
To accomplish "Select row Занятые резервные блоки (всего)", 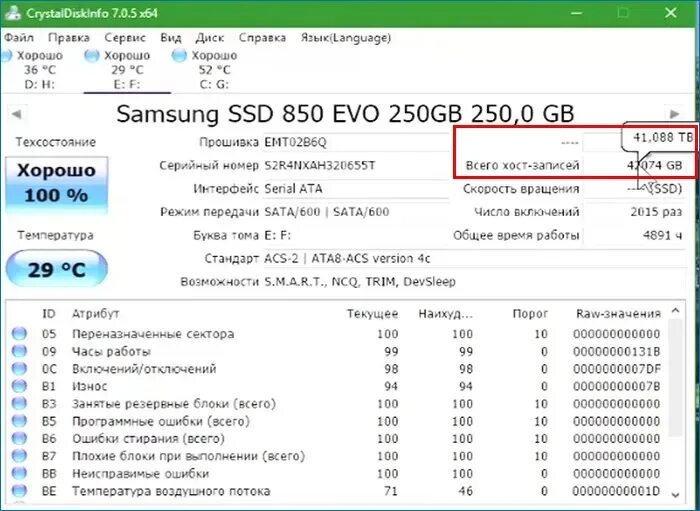I will pos(337,403).
